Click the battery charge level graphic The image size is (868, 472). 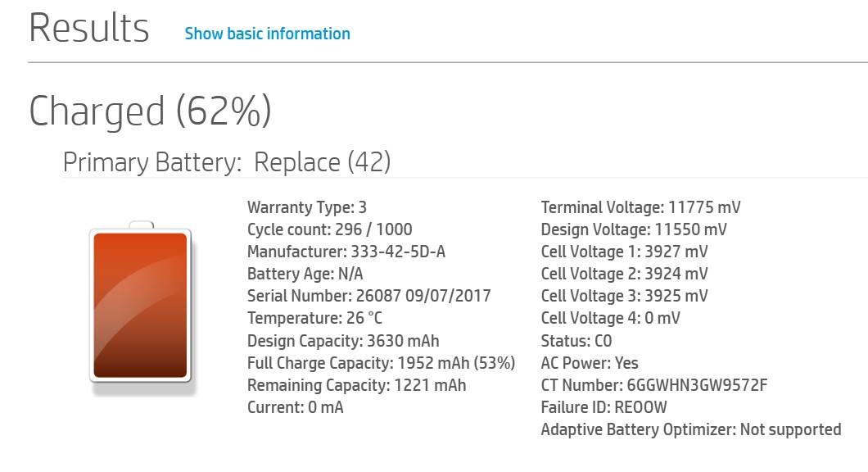point(141,307)
